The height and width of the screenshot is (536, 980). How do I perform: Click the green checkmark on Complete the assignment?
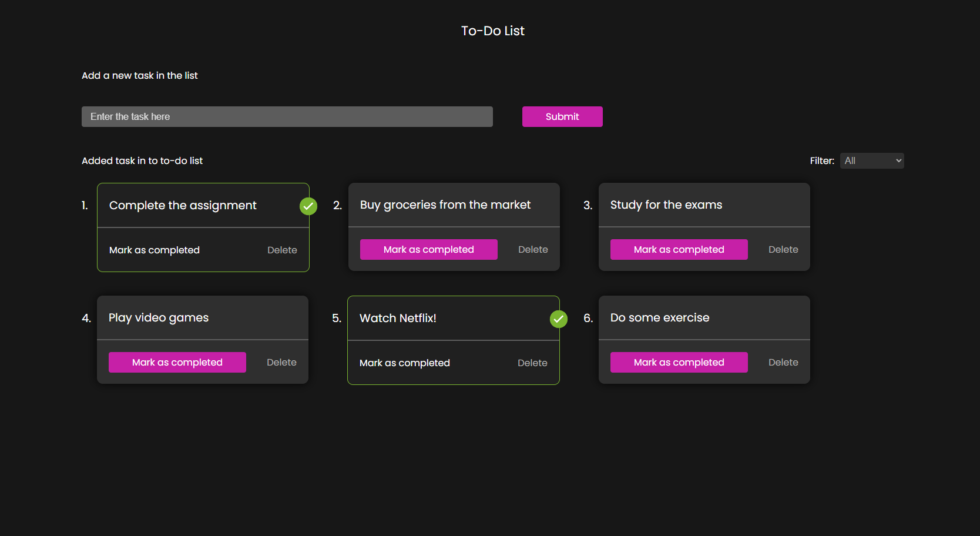coord(308,206)
